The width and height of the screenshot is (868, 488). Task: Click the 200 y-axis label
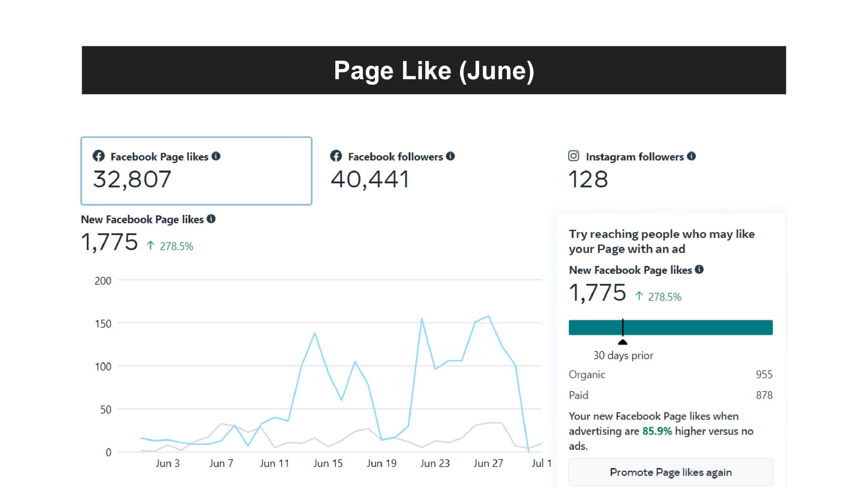[103, 281]
